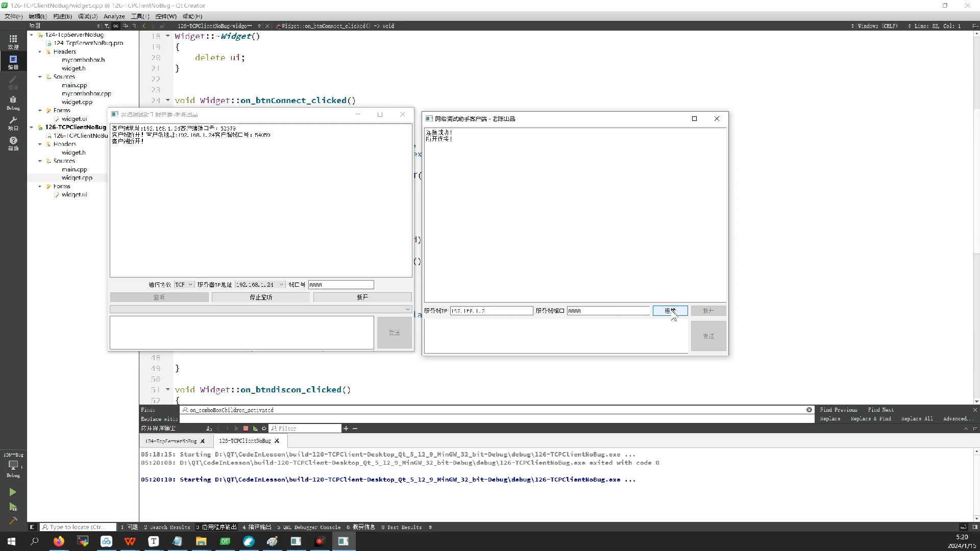Click the server IP input field in client
This screenshot has width=980, height=551.
[491, 311]
